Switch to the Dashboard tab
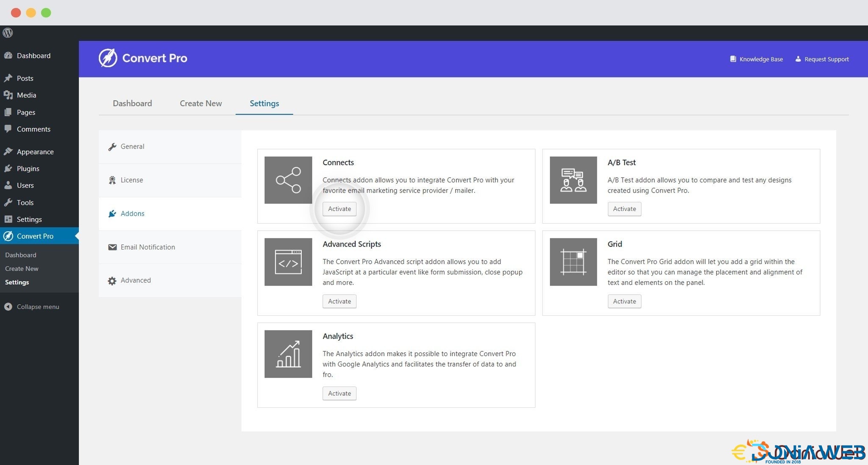 pos(132,103)
